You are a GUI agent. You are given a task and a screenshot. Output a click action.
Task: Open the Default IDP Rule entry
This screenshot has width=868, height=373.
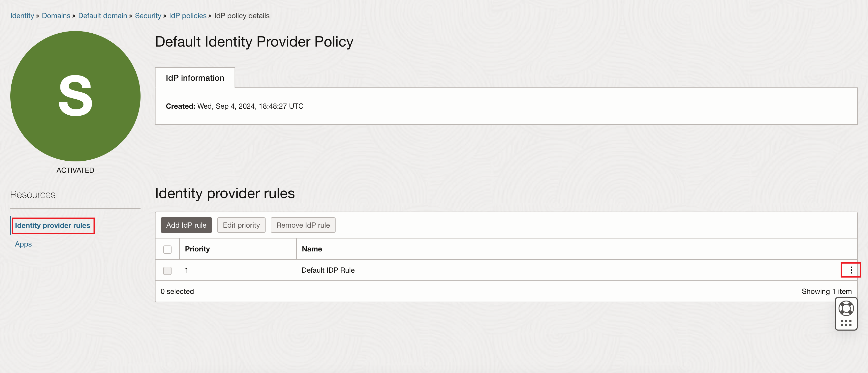pyautogui.click(x=328, y=270)
